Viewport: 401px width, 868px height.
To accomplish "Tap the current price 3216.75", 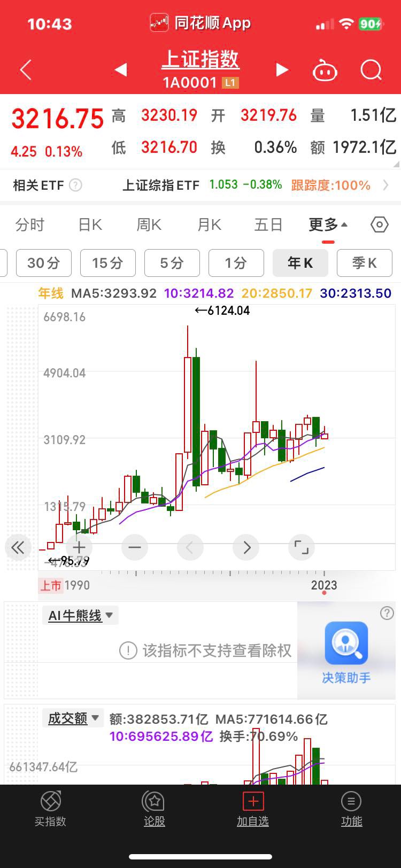I will [x=57, y=119].
